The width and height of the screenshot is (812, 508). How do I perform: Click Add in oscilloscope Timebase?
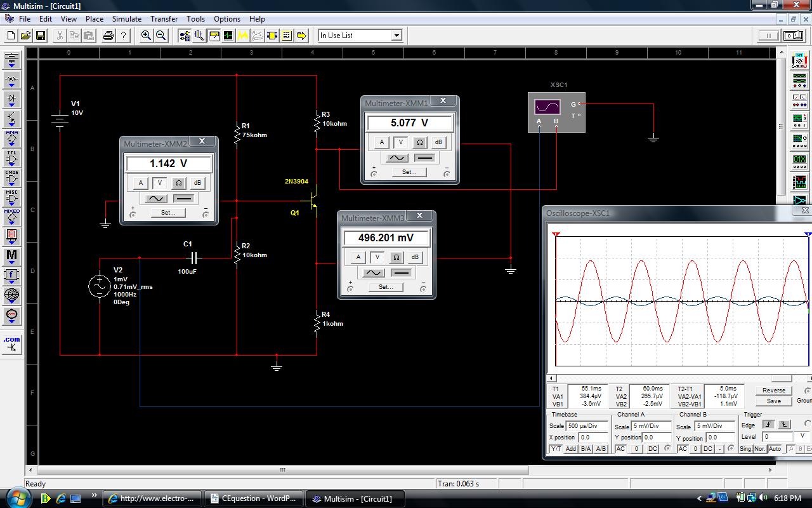[571, 449]
